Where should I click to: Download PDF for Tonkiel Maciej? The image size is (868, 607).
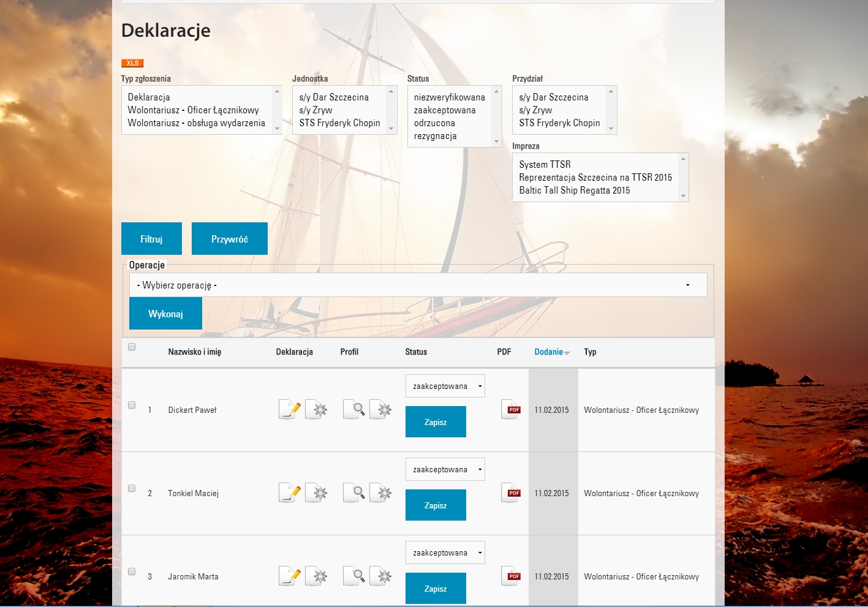click(x=511, y=492)
